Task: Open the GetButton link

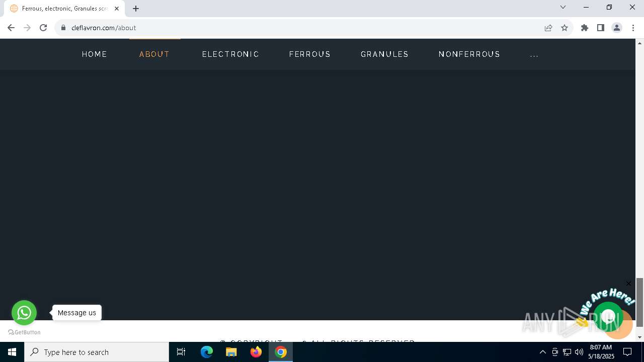Action: tap(24, 332)
